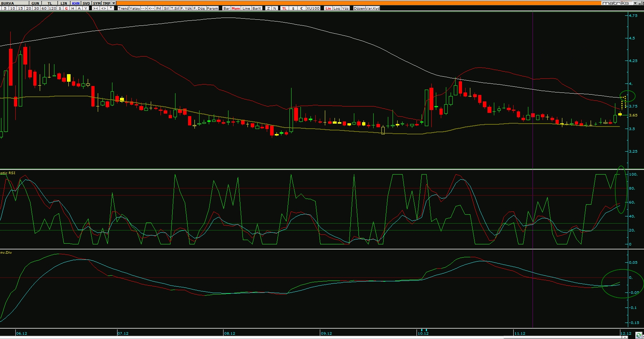Screen dimensions: 644x339
Task: Enable Log scale mode
Action: click(x=337, y=8)
